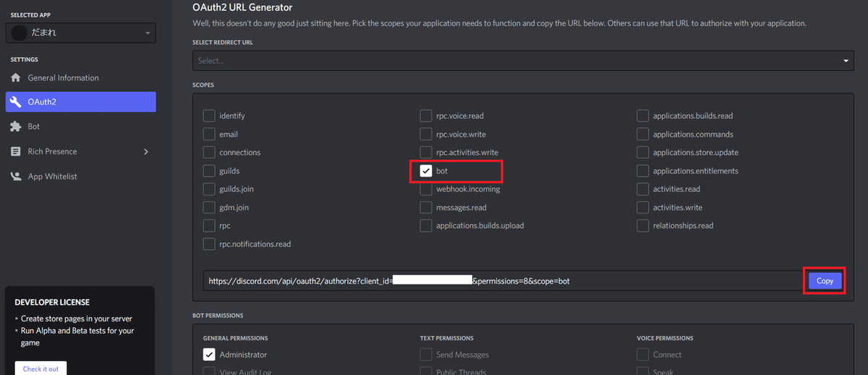Expand the Rich Presence submenu chevron
The width and height of the screenshot is (868, 375).
tap(146, 151)
